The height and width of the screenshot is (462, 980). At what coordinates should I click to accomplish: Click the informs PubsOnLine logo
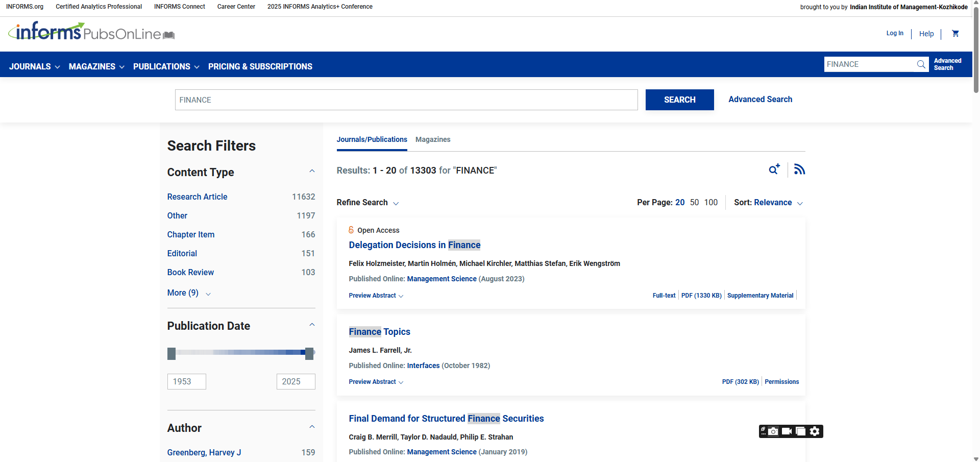tap(91, 32)
